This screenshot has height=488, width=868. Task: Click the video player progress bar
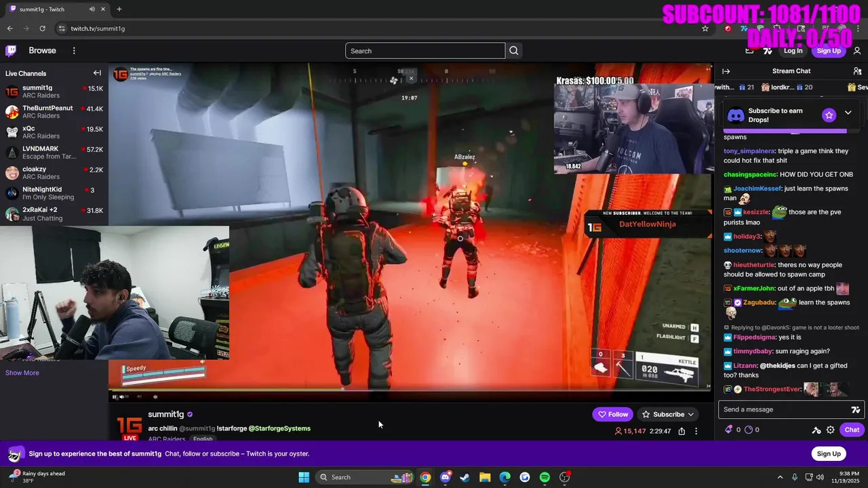pyautogui.click(x=410, y=390)
